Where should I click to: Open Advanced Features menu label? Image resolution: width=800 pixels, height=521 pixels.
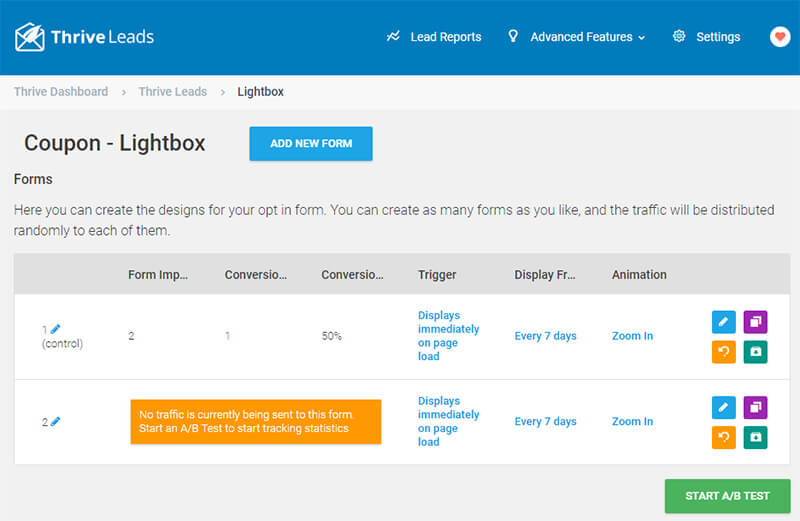click(581, 37)
